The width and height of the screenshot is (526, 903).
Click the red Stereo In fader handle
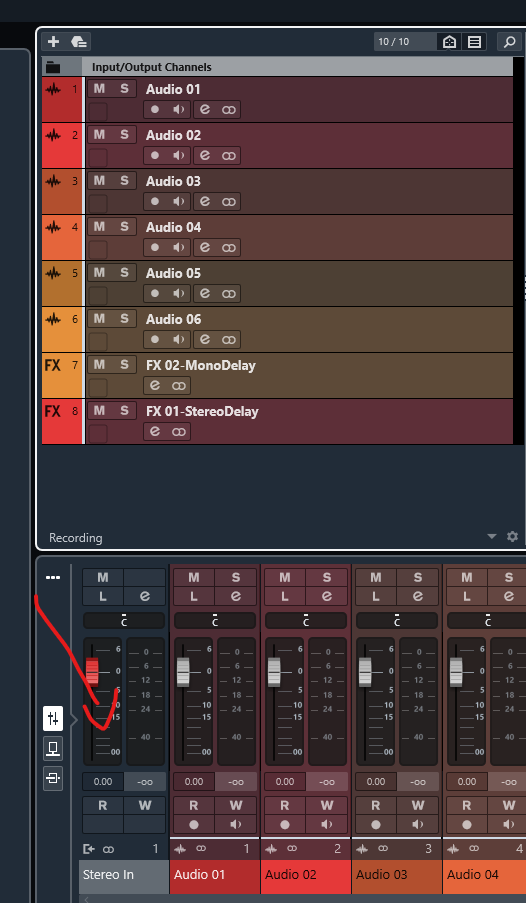[x=92, y=671]
